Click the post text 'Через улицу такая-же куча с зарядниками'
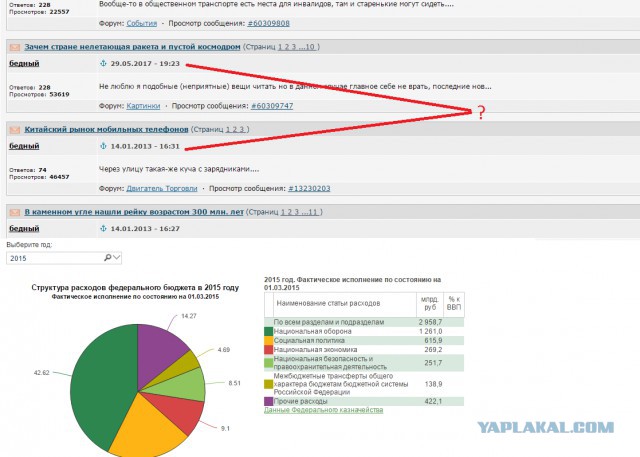Screen dimensions: 640x457 (x=179, y=169)
